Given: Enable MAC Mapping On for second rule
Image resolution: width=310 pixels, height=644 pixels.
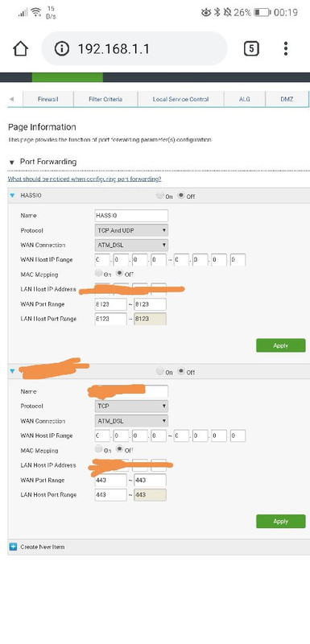Looking at the screenshot, I should [x=98, y=448].
